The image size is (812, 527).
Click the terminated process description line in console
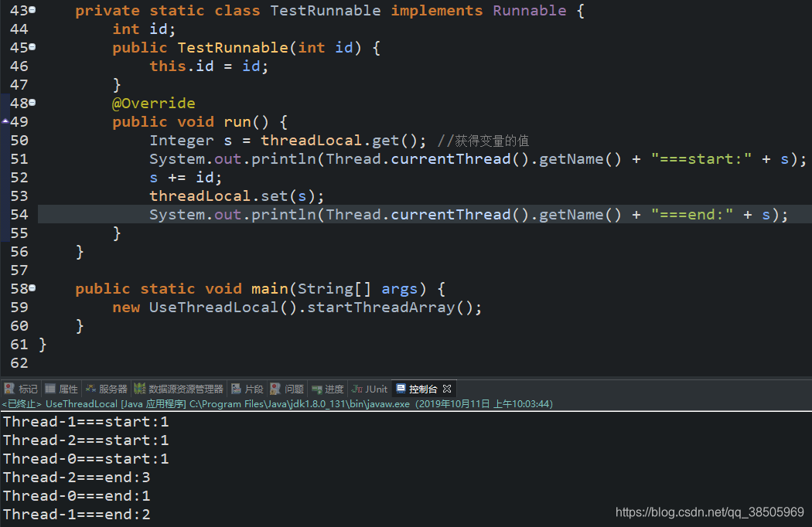(278, 404)
